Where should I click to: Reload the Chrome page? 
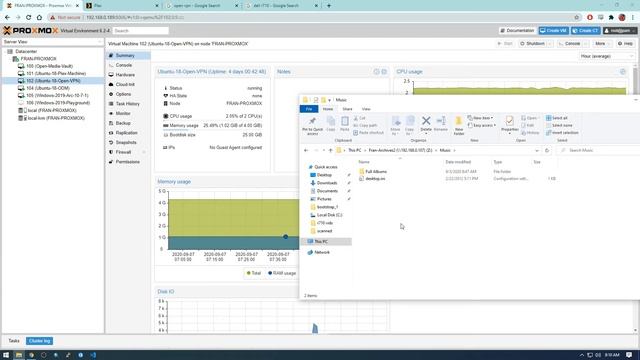(29, 18)
